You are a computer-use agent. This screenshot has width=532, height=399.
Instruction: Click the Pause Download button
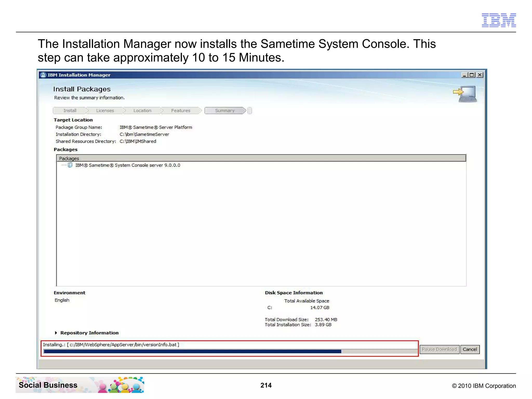point(439,349)
